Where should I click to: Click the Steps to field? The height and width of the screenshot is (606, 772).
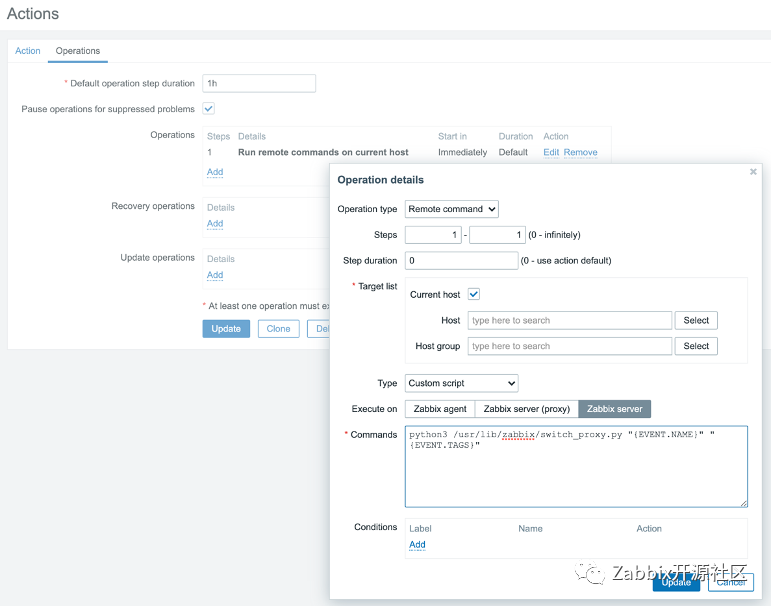pyautogui.click(x=497, y=235)
